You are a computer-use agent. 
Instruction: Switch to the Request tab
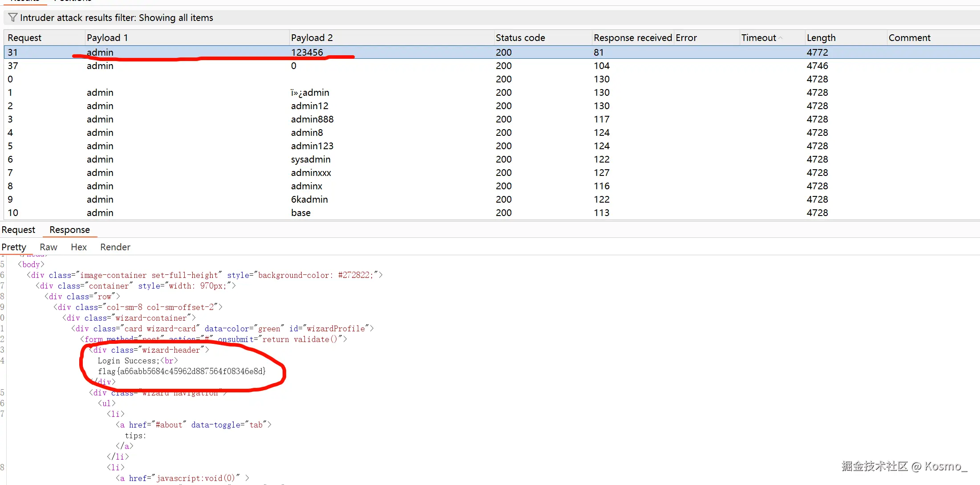tap(18, 230)
